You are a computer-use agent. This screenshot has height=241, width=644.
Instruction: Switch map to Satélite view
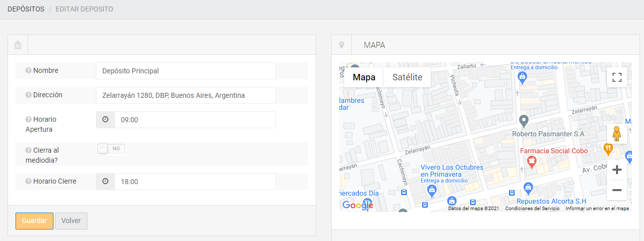407,77
